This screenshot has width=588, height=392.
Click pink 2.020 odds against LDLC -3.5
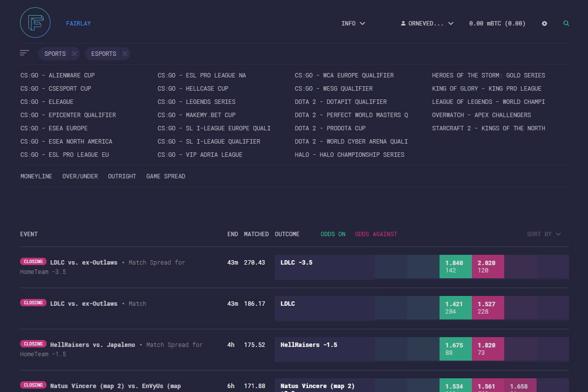(x=488, y=267)
